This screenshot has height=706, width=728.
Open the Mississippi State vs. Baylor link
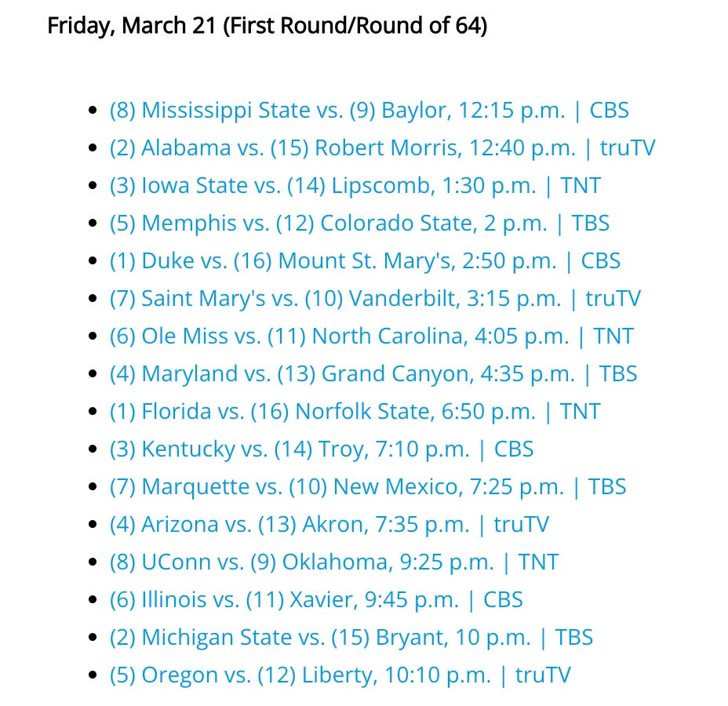369,111
